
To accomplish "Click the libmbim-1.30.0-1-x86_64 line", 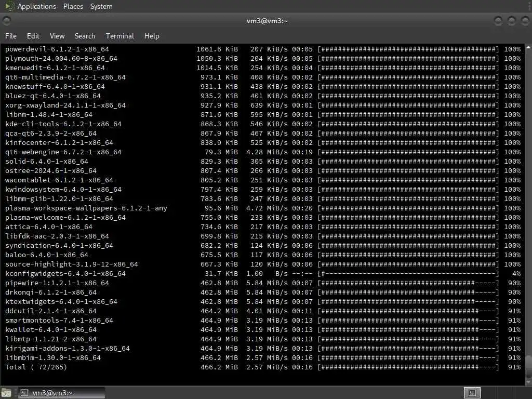I will [263, 357].
